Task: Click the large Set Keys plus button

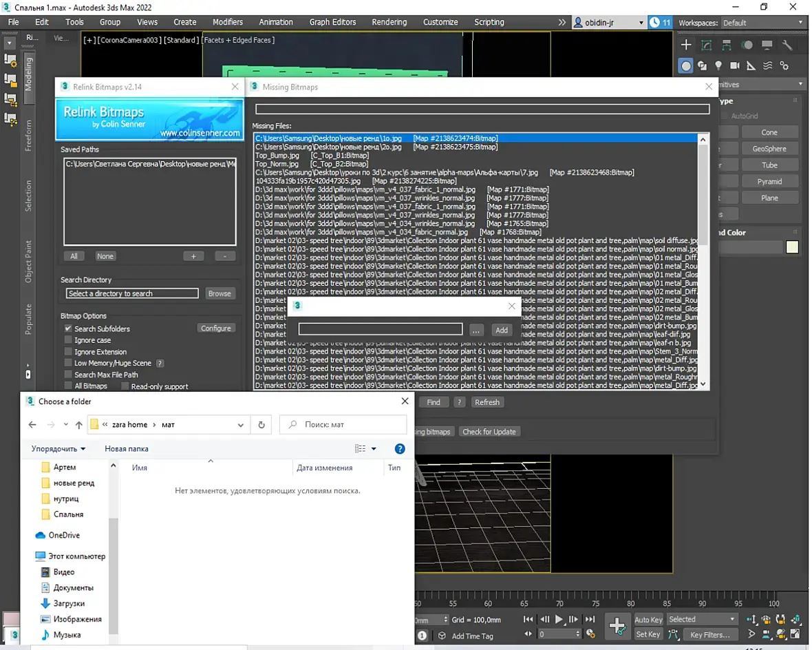Action: (617, 626)
